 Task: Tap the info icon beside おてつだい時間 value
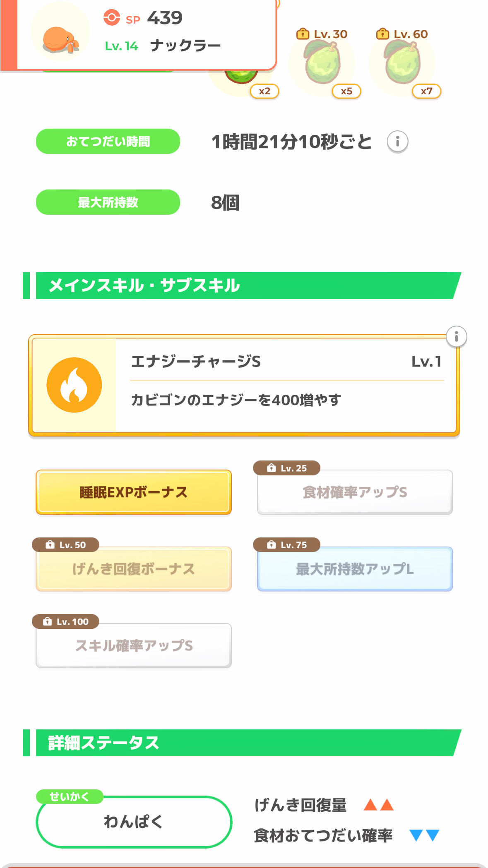(x=397, y=141)
